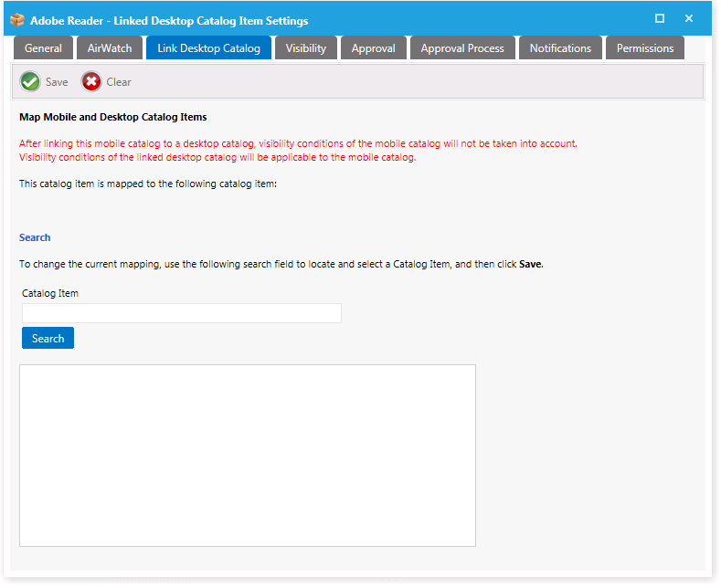The width and height of the screenshot is (721, 588).
Task: Click the blue Search button
Action: point(48,339)
